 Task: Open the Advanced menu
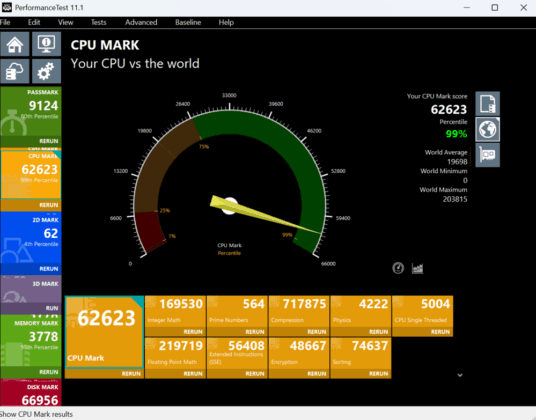tap(141, 23)
